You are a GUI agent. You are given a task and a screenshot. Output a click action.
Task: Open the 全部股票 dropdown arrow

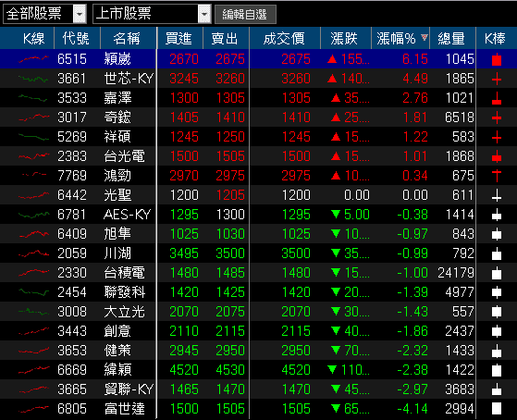(x=80, y=14)
